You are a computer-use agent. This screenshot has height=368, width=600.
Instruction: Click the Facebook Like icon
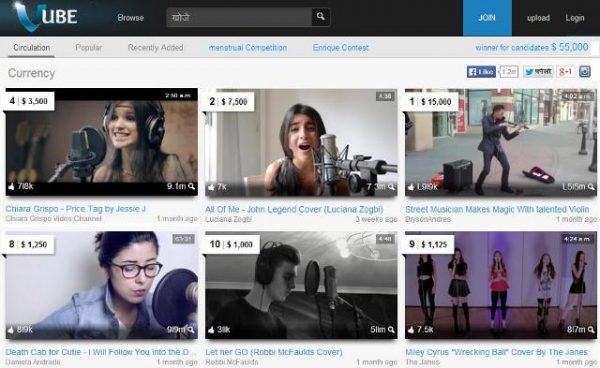pos(481,72)
